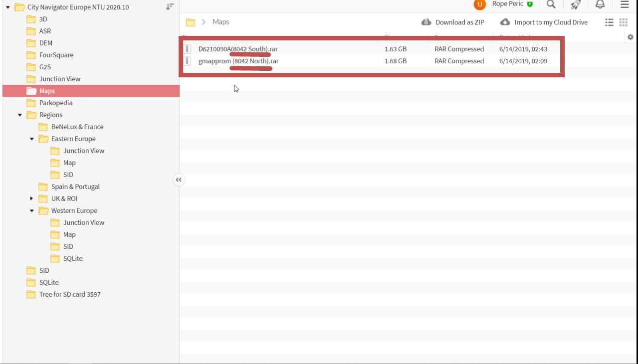
Task: Collapse the Eastern Europe folder arrow
Action: click(32, 139)
